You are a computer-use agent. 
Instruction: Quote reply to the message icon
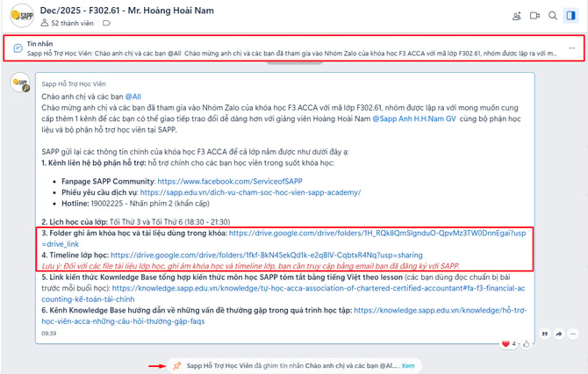tap(544, 334)
